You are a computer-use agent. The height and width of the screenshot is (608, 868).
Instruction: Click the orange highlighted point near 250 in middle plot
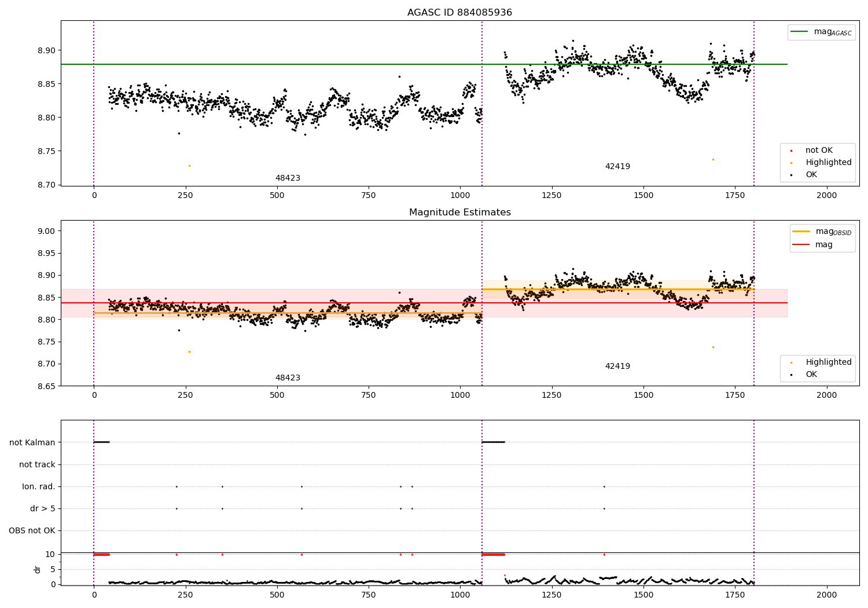tap(189, 351)
